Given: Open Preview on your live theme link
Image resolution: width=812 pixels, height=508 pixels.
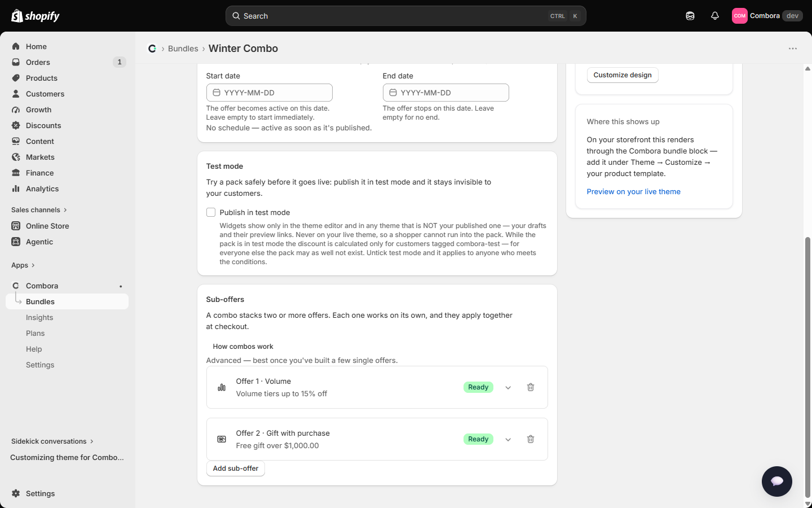Looking at the screenshot, I should pos(633,192).
